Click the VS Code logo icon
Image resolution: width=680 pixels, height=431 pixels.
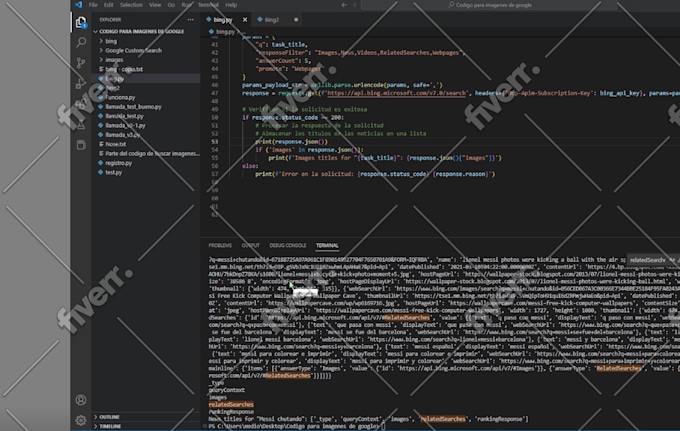pyautogui.click(x=78, y=5)
